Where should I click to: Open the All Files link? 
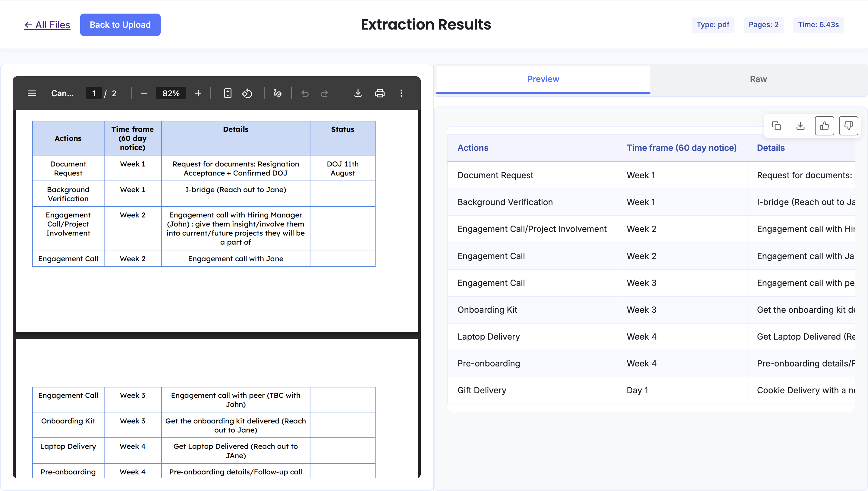click(x=47, y=25)
